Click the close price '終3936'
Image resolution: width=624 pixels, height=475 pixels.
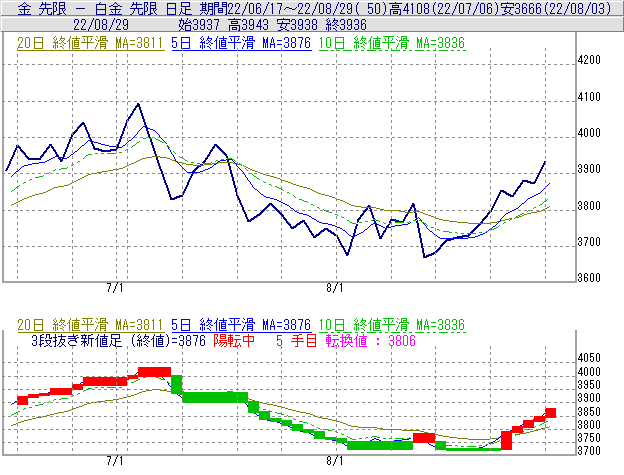[x=346, y=25]
